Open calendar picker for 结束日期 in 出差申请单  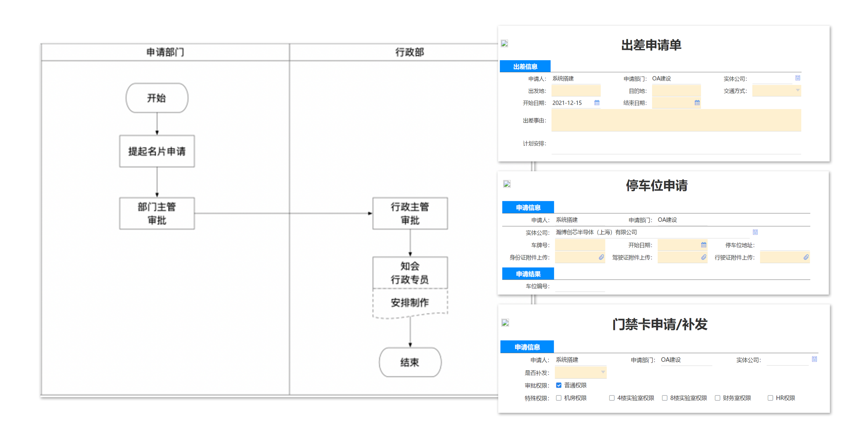click(697, 103)
